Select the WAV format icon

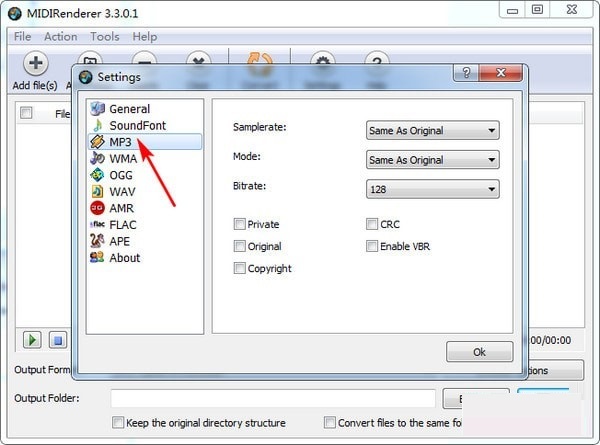(97, 191)
